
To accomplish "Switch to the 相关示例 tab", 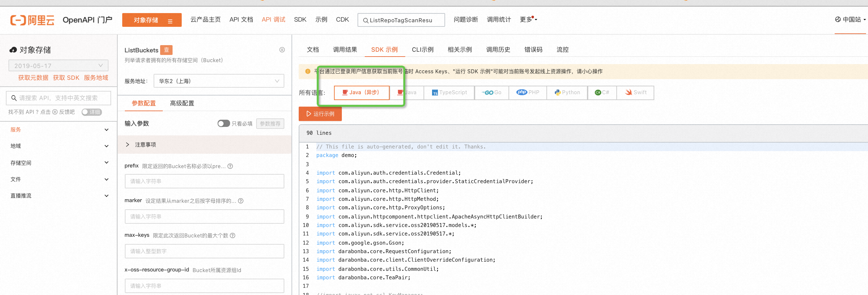I will [459, 50].
